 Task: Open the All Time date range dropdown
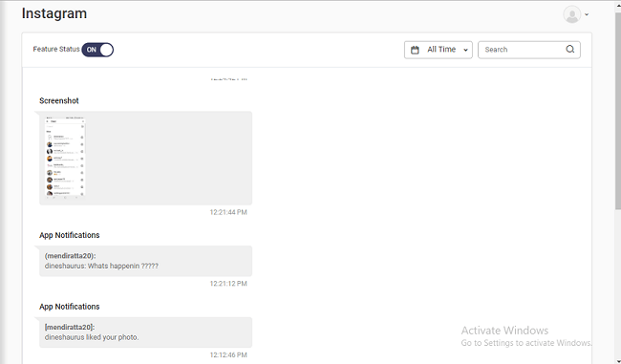tap(438, 50)
